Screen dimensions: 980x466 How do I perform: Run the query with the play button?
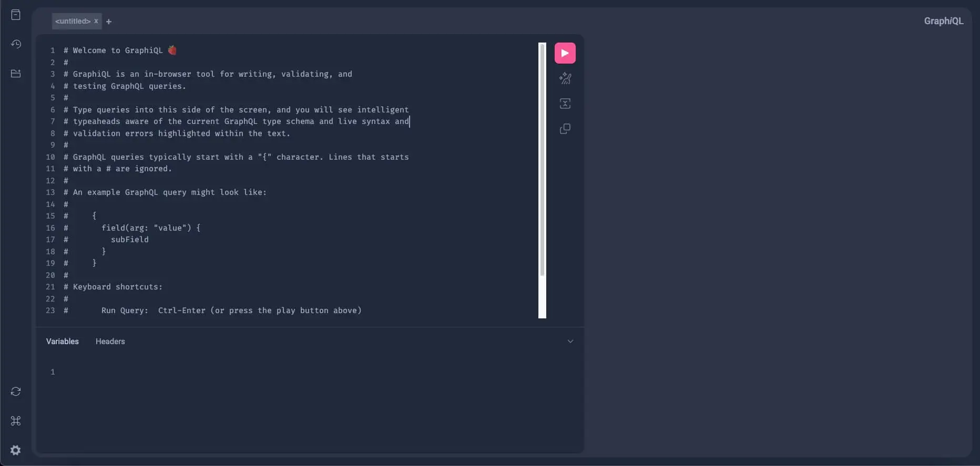(x=565, y=53)
